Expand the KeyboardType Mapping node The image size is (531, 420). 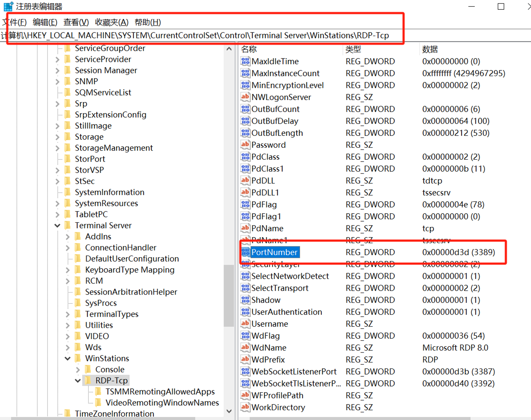coord(68,270)
